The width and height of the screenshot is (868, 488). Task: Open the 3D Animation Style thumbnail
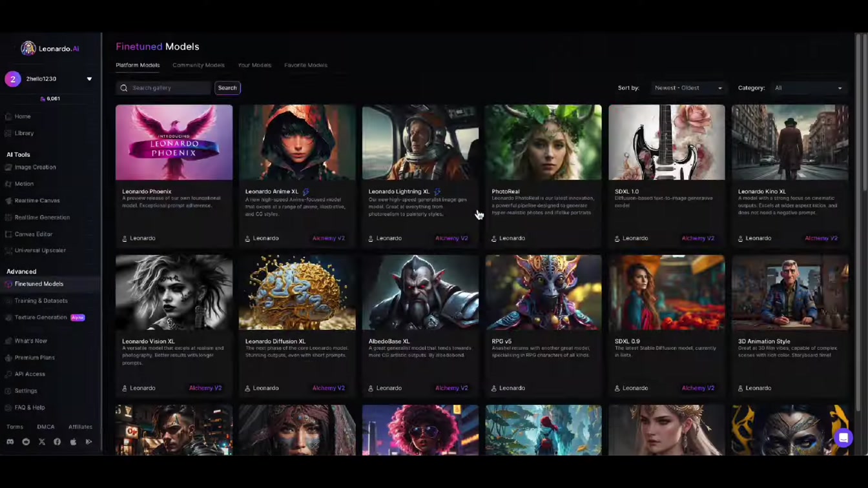pyautogui.click(x=790, y=292)
